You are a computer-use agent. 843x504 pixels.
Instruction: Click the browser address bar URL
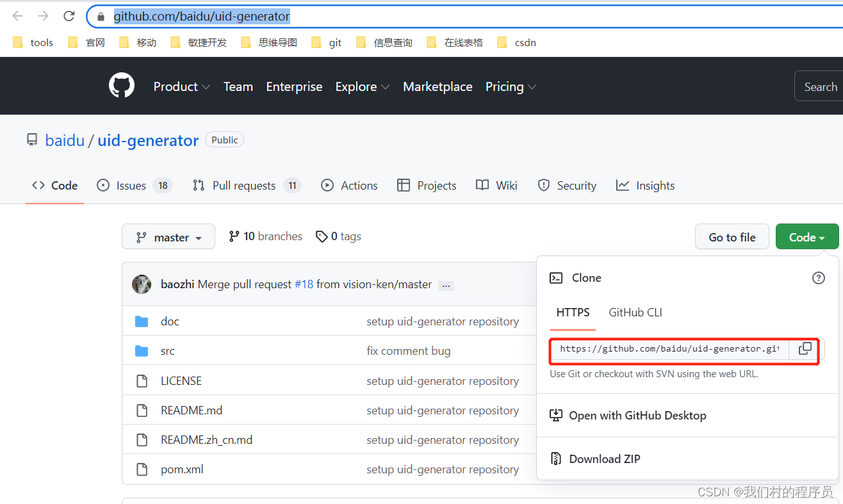click(202, 16)
